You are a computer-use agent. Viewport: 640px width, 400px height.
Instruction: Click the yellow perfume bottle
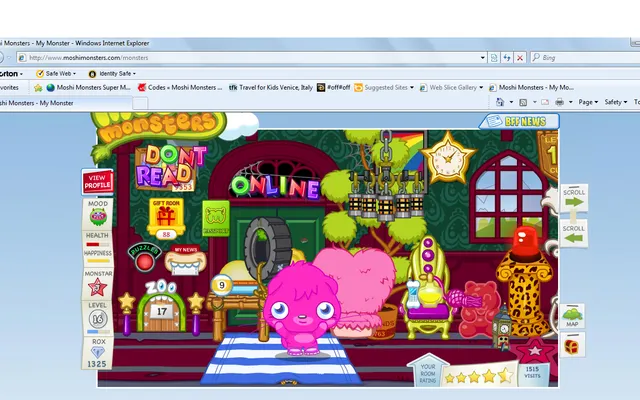pyautogui.click(x=430, y=292)
